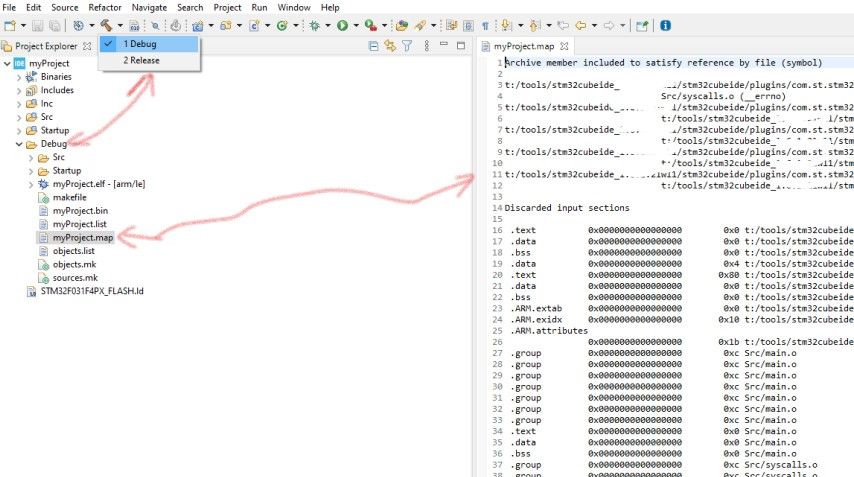Select makefile in Debug folder
854x477 pixels.
(x=69, y=198)
